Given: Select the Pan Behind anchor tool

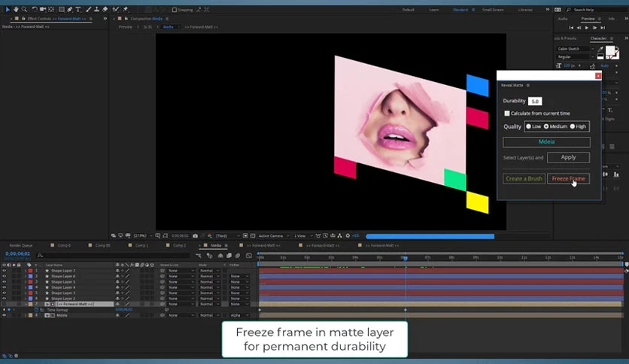Looking at the screenshot, I should tap(51, 9).
